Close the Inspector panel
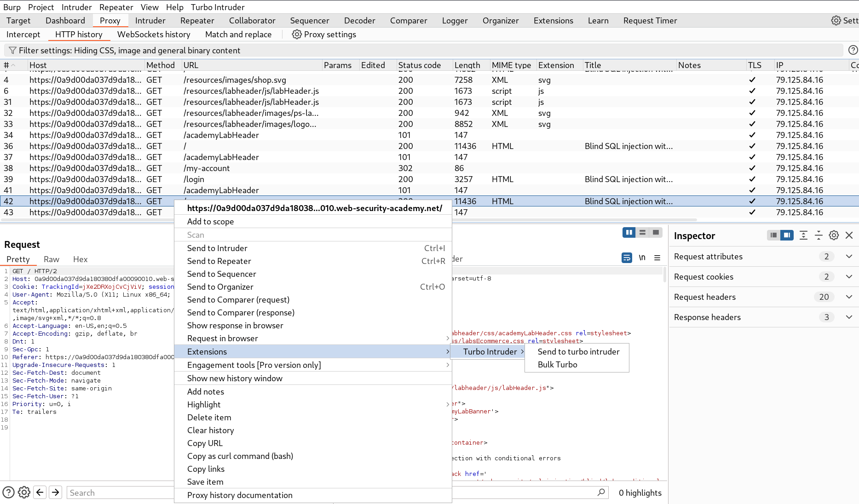 click(x=849, y=235)
